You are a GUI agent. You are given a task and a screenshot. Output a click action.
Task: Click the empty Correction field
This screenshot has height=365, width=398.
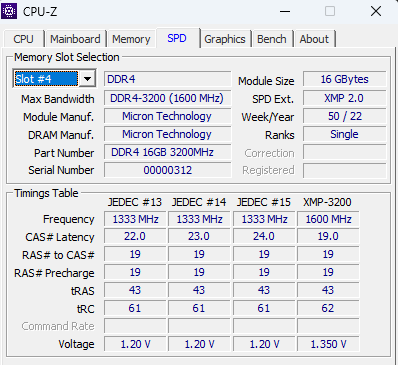[x=345, y=152]
